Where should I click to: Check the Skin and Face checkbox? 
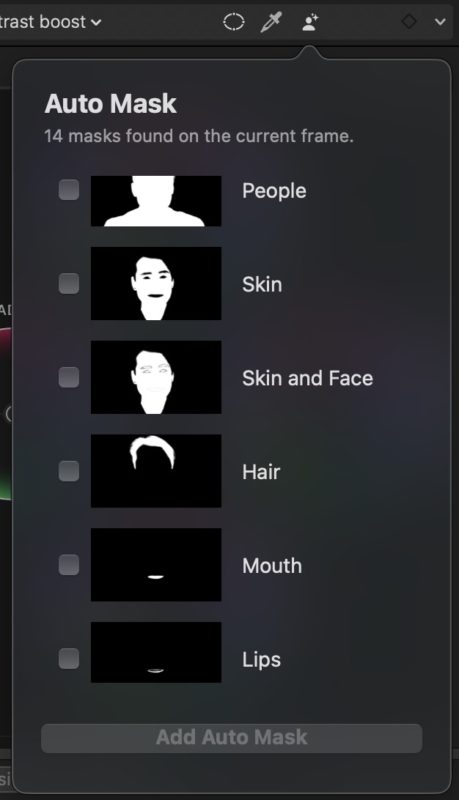pos(69,378)
